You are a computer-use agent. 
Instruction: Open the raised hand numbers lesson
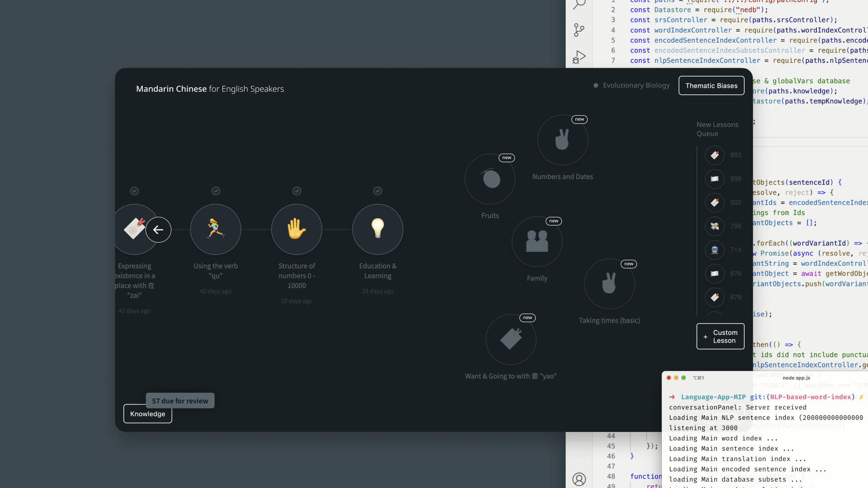[x=297, y=230]
